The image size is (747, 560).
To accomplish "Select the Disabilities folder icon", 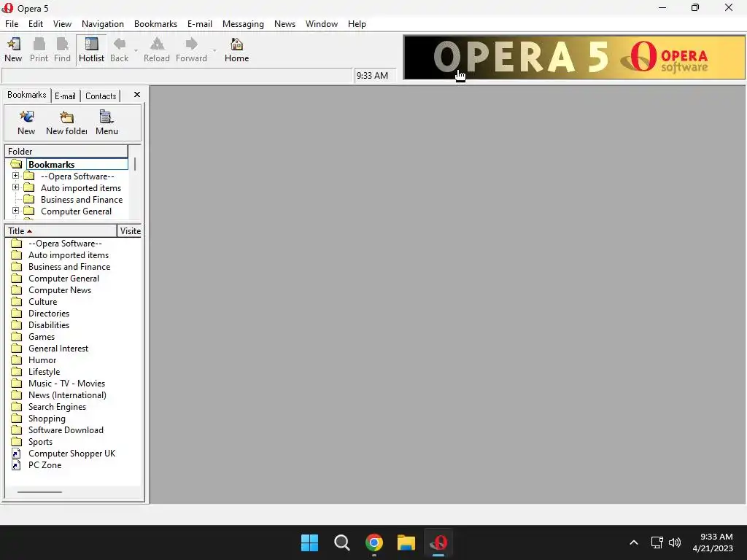I will pos(17,324).
